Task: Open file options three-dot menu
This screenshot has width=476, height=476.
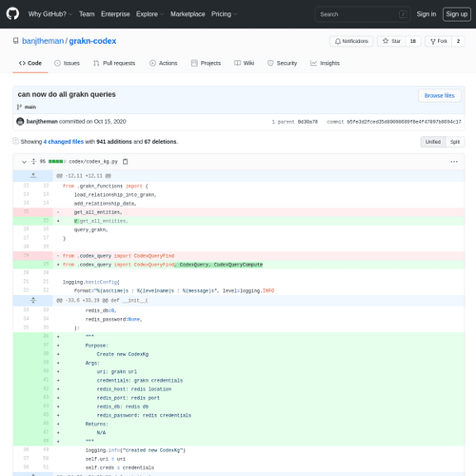Action: pyautogui.click(x=454, y=162)
